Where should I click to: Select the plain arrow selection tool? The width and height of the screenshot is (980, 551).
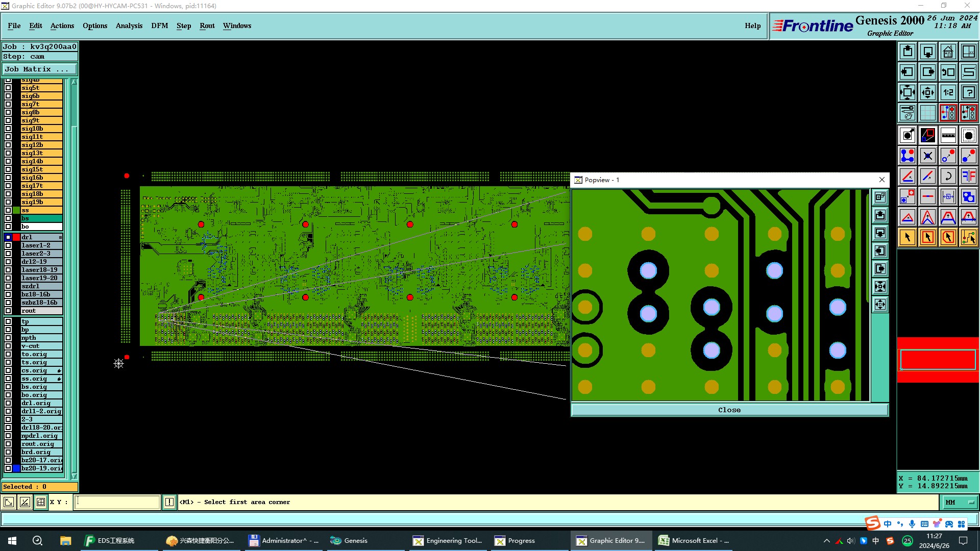click(x=908, y=237)
